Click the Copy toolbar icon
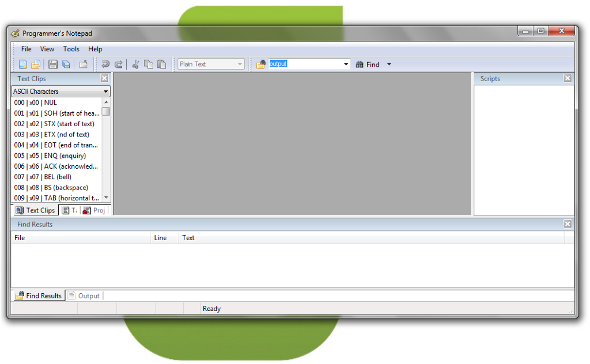 pyautogui.click(x=149, y=65)
